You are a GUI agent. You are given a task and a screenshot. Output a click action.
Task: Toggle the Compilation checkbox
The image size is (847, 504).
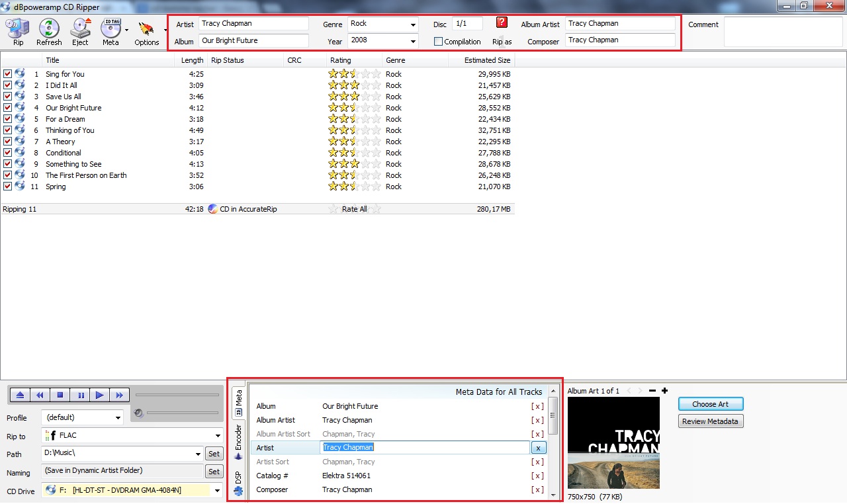click(x=438, y=42)
